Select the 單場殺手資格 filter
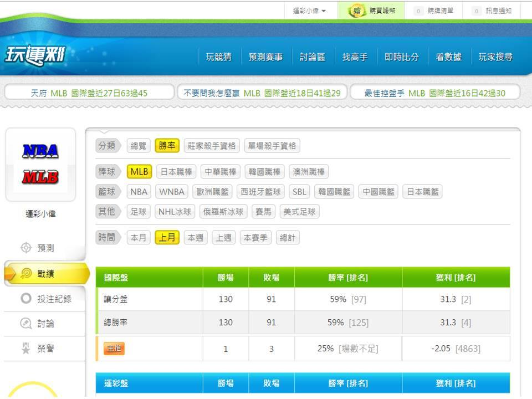Viewport: 532px width, 399px height. 272,146
